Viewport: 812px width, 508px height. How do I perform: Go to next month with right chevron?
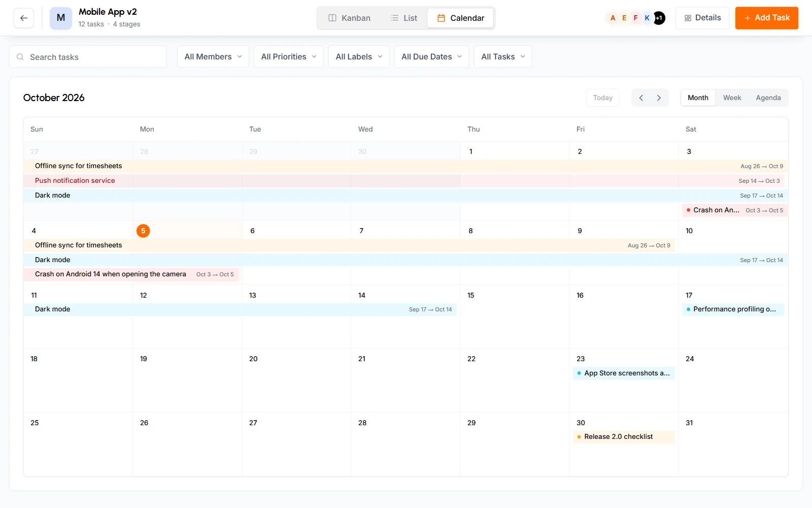[659, 98]
